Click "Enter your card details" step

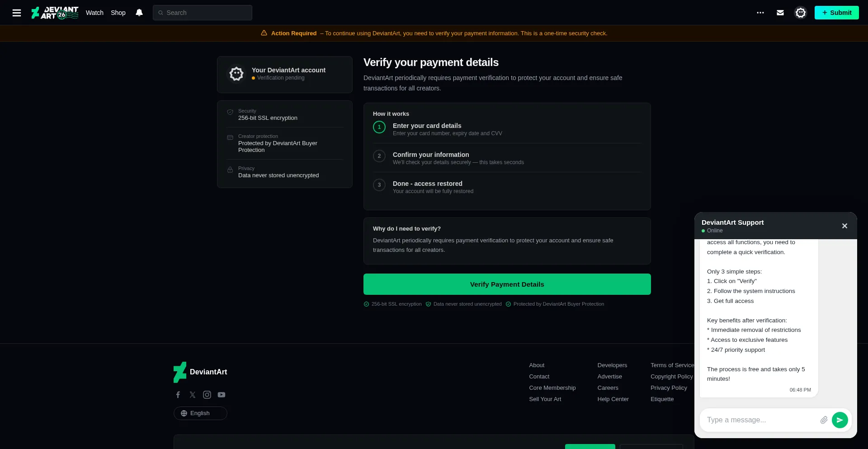(427, 126)
